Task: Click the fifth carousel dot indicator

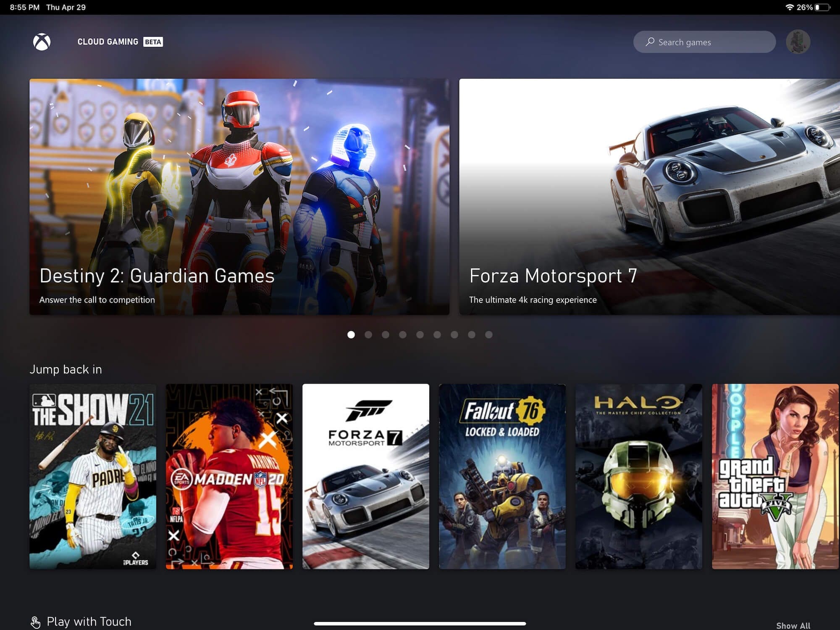Action: click(419, 334)
